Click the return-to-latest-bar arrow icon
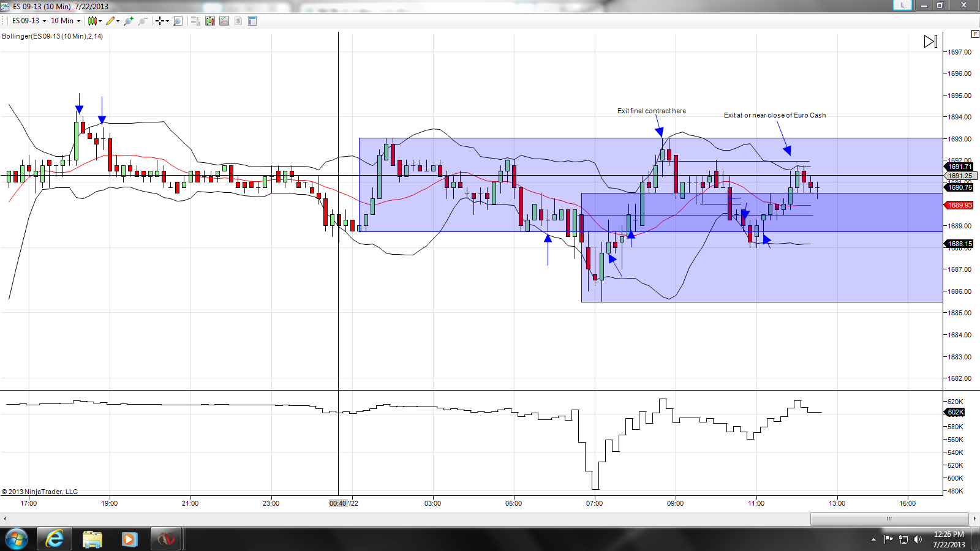Screen dimensions: 980x551 [x=930, y=42]
